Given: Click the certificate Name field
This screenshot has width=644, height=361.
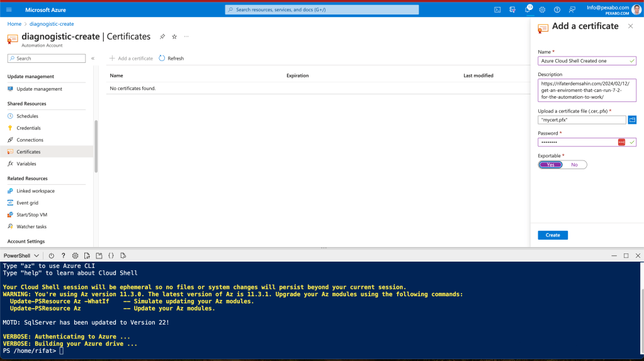Looking at the screenshot, I should (x=587, y=61).
